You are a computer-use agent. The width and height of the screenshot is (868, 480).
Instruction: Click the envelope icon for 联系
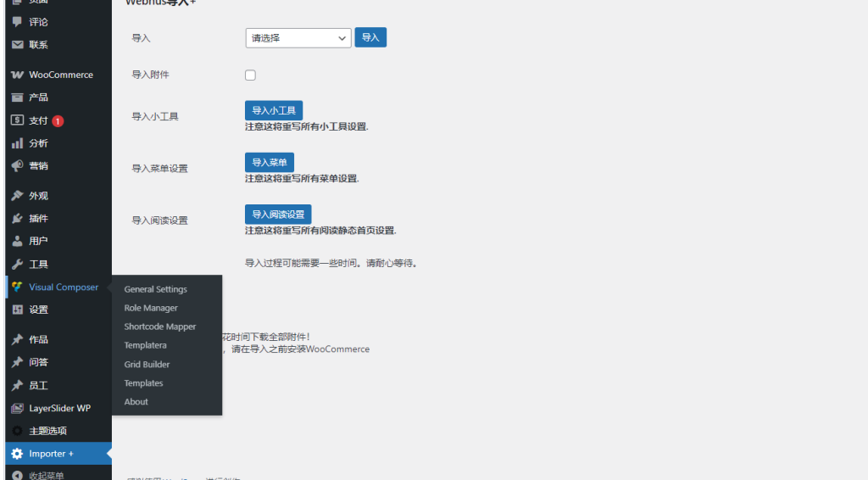pos(17,44)
